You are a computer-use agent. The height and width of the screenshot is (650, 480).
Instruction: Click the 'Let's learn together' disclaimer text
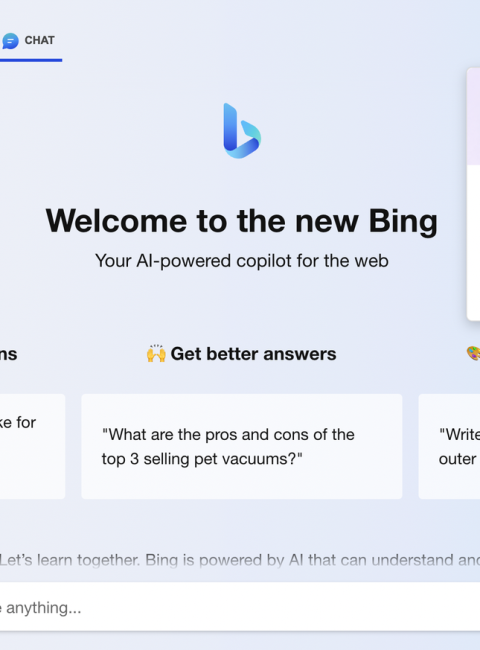240,560
